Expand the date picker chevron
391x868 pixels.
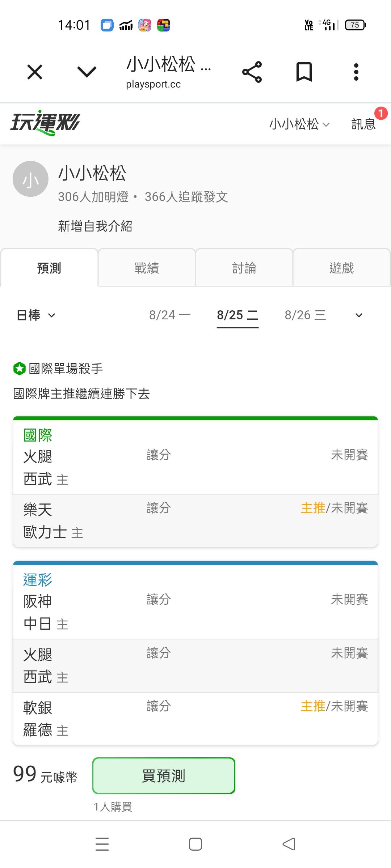[359, 315]
